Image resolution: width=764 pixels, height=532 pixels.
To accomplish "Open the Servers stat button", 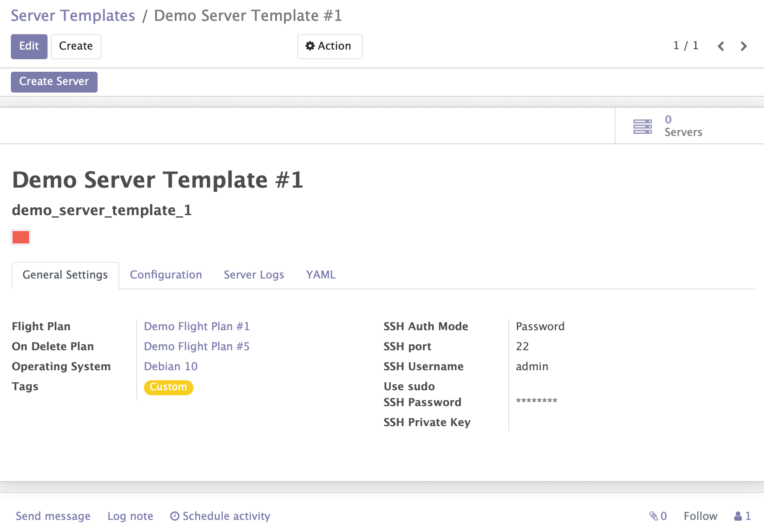I will (x=689, y=126).
